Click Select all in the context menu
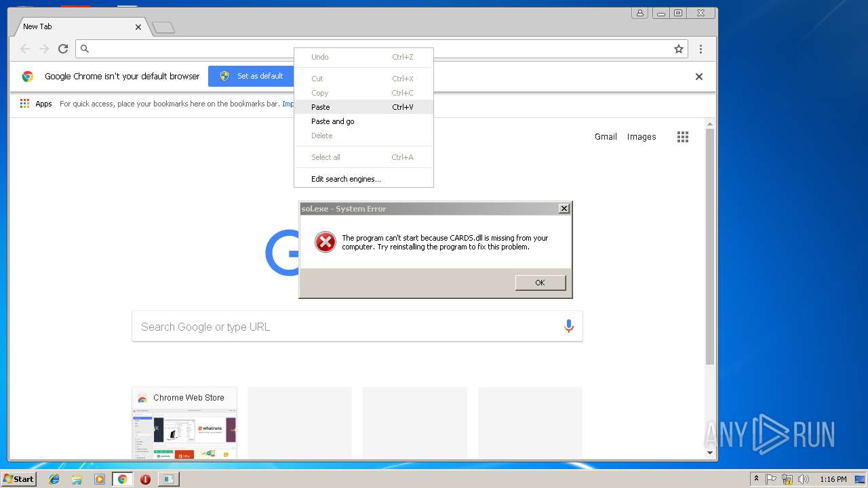 click(363, 157)
